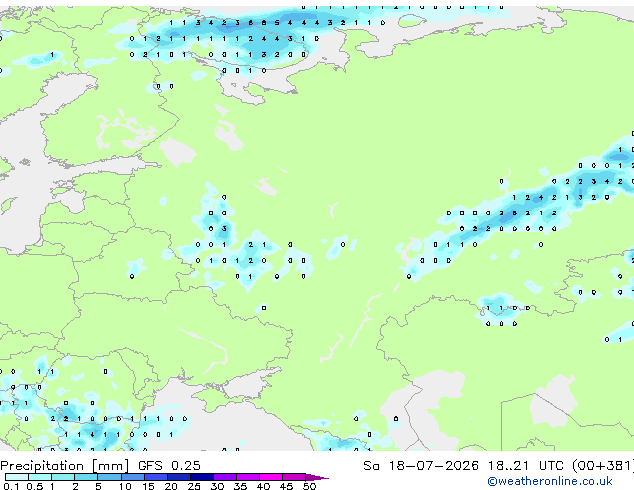Select the legend label '25'
This screenshot has width=634, height=490.
(194, 486)
